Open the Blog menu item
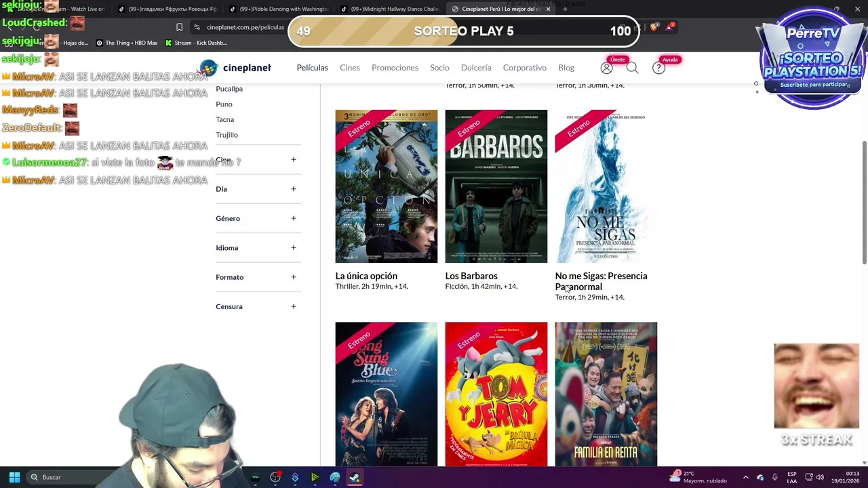 [566, 68]
